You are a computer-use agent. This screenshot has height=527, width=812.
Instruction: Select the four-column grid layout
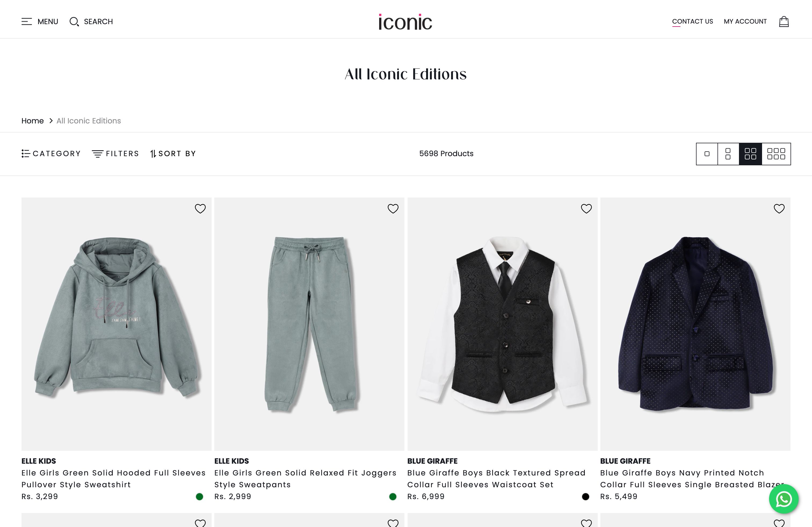(x=750, y=154)
